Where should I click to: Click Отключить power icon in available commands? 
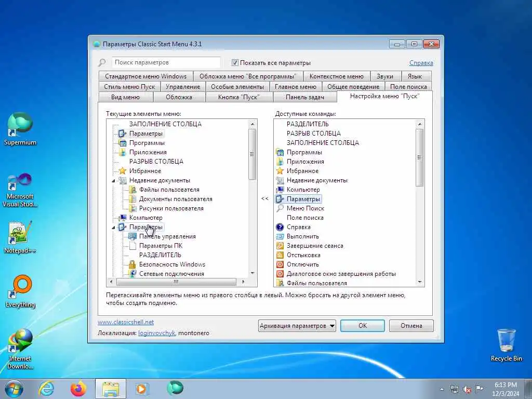(x=280, y=264)
